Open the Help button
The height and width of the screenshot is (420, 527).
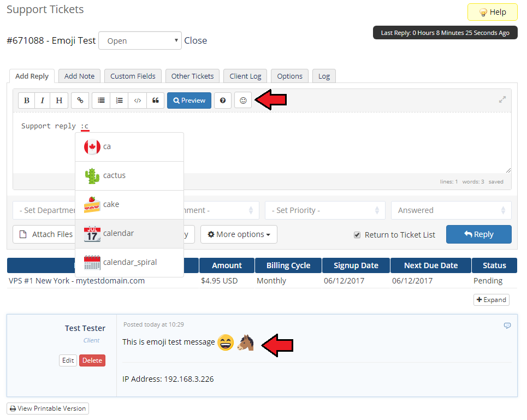coord(493,12)
